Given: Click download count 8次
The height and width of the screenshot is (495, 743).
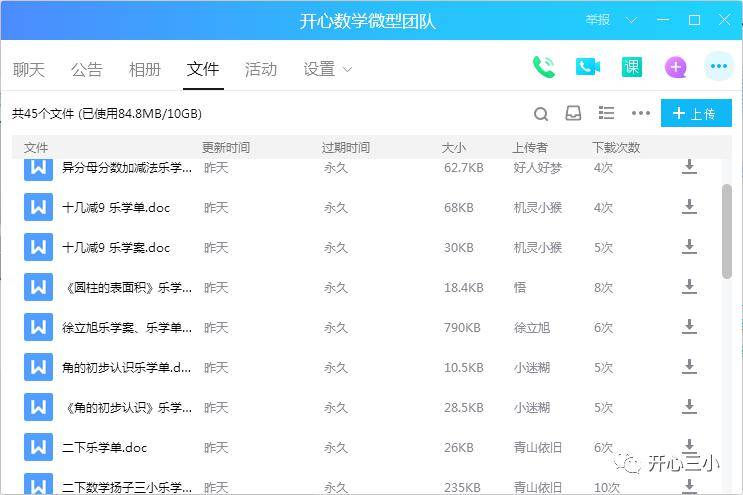Looking at the screenshot, I should (x=603, y=288).
